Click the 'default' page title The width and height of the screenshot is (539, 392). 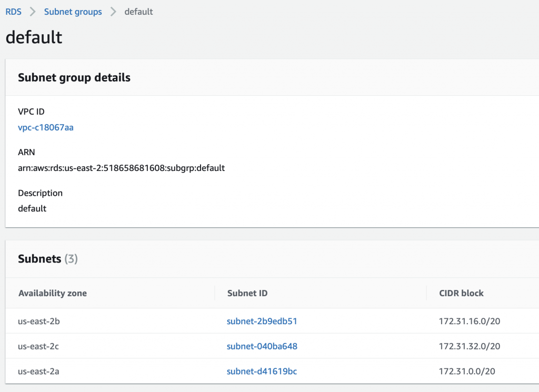pyautogui.click(x=34, y=37)
